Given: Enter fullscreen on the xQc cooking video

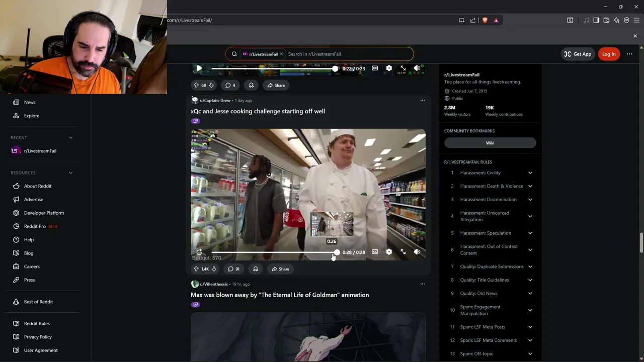Looking at the screenshot, I should tap(403, 252).
